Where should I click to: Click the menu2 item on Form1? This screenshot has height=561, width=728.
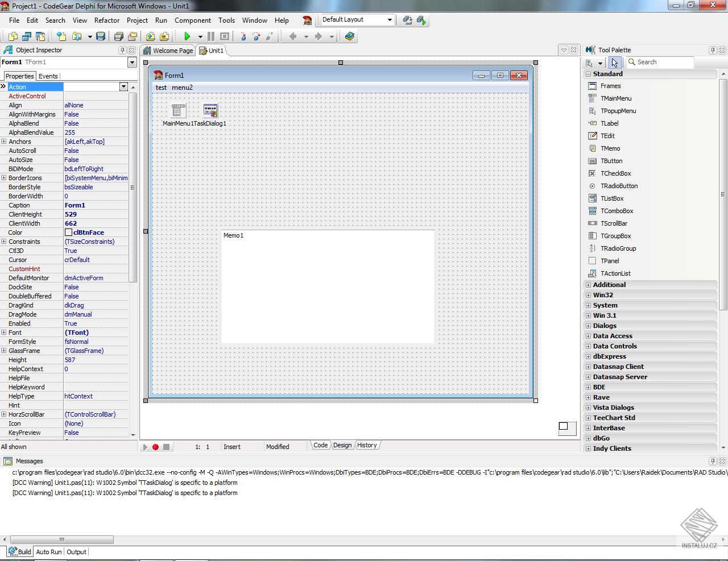[x=182, y=88]
